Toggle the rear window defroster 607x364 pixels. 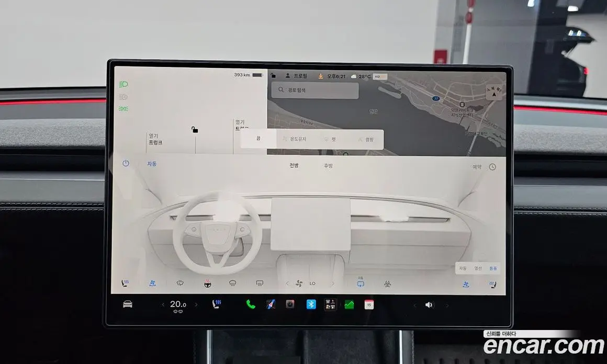click(x=260, y=283)
